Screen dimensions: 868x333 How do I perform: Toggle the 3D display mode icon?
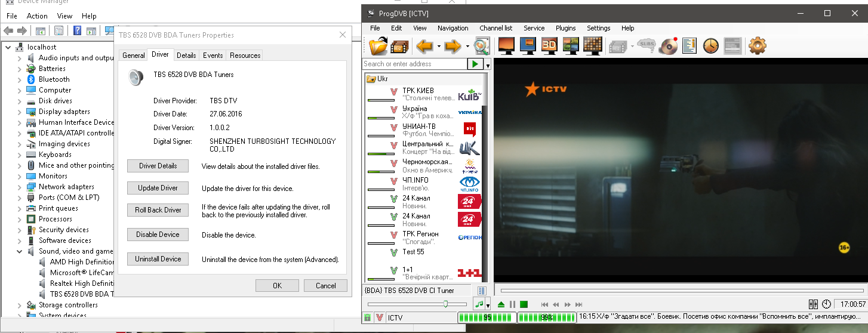click(549, 45)
